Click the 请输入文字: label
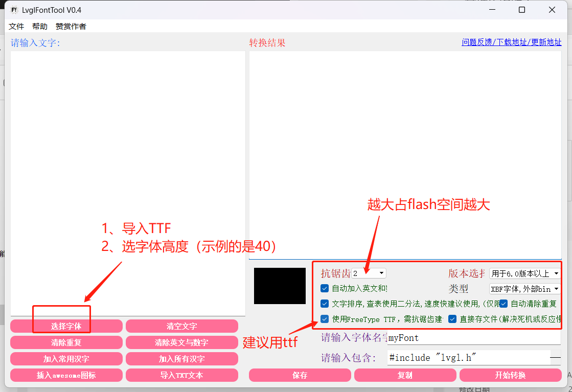572x392 pixels. point(35,42)
